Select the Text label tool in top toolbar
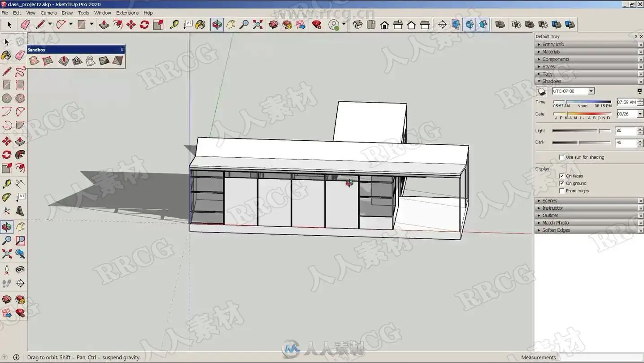The width and height of the screenshot is (644, 363). point(188,25)
